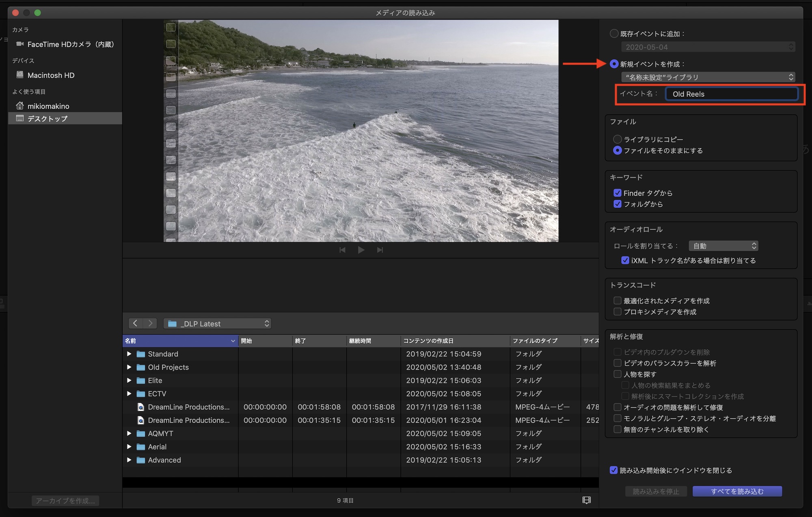Click the back navigation arrow button
This screenshot has height=517, width=812.
pyautogui.click(x=135, y=323)
